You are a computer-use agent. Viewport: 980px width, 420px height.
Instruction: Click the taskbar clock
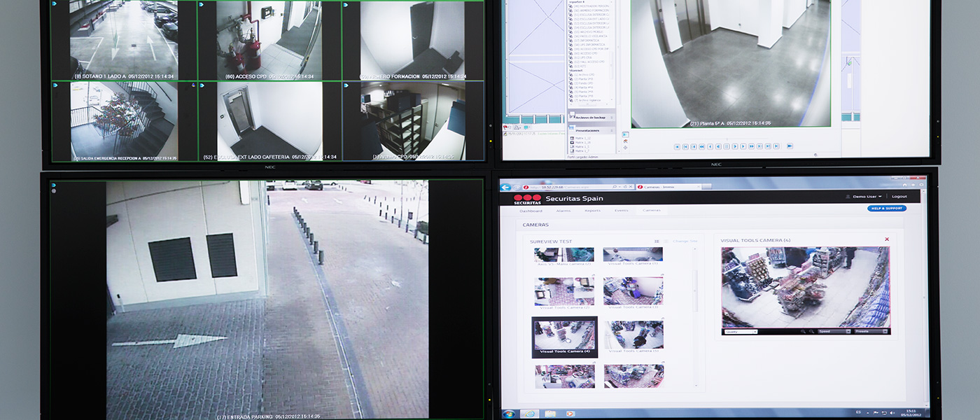pos(910,413)
